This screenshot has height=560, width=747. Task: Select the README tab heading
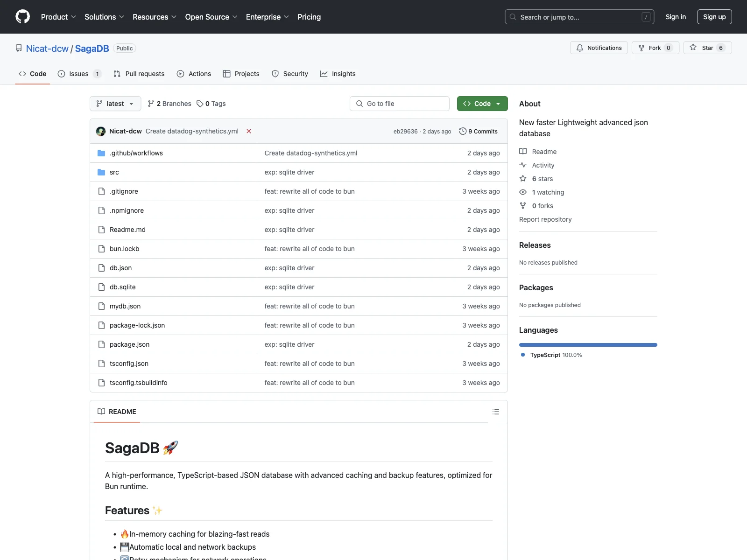pos(117,412)
